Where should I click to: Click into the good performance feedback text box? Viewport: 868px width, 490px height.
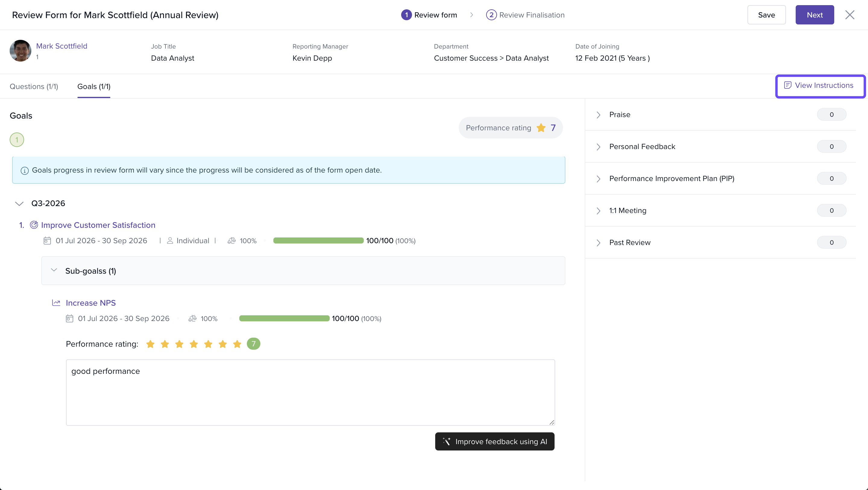pos(310,392)
